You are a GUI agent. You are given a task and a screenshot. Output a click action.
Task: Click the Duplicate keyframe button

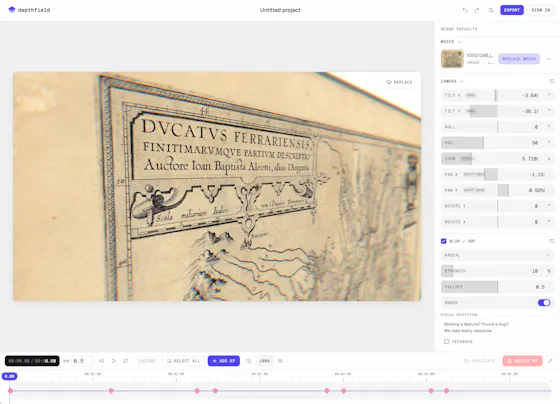click(479, 361)
